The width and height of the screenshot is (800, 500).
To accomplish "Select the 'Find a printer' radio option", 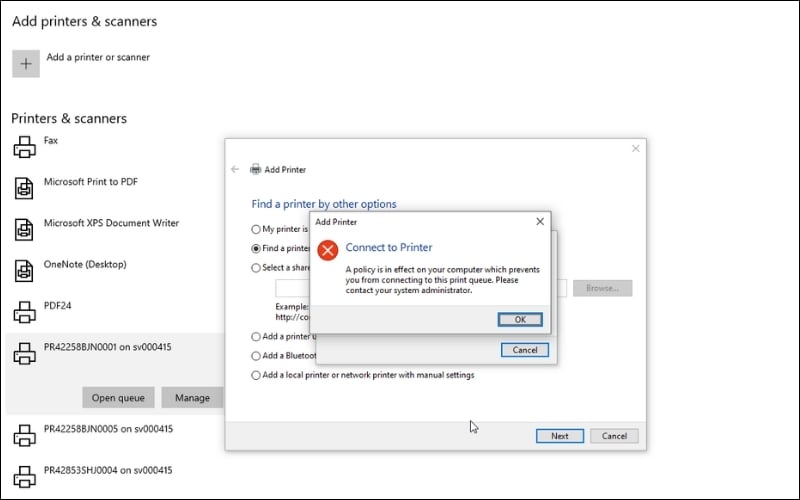I will (256, 248).
